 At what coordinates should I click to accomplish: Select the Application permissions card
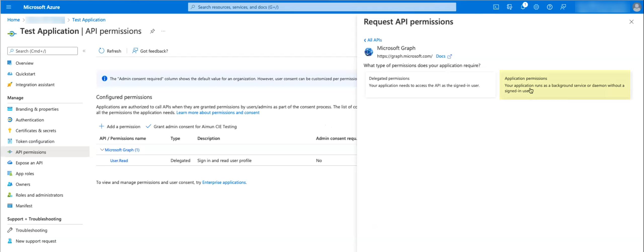(565, 85)
